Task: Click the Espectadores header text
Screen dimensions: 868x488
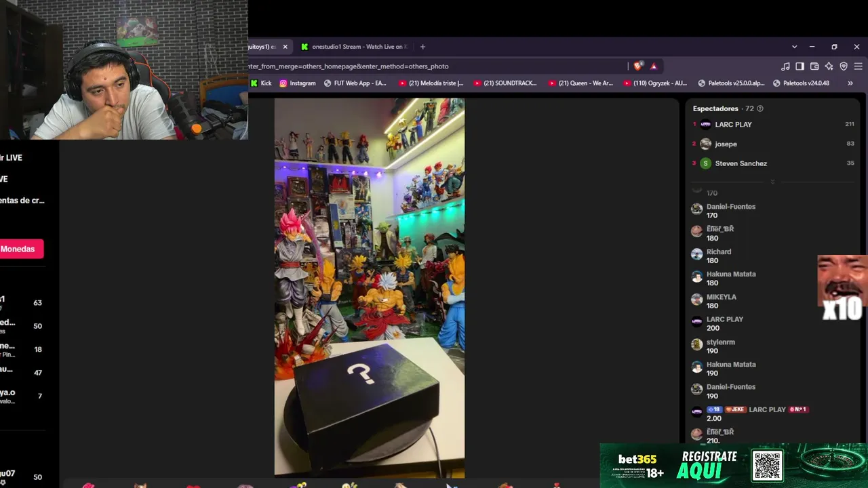Action: 715,108
